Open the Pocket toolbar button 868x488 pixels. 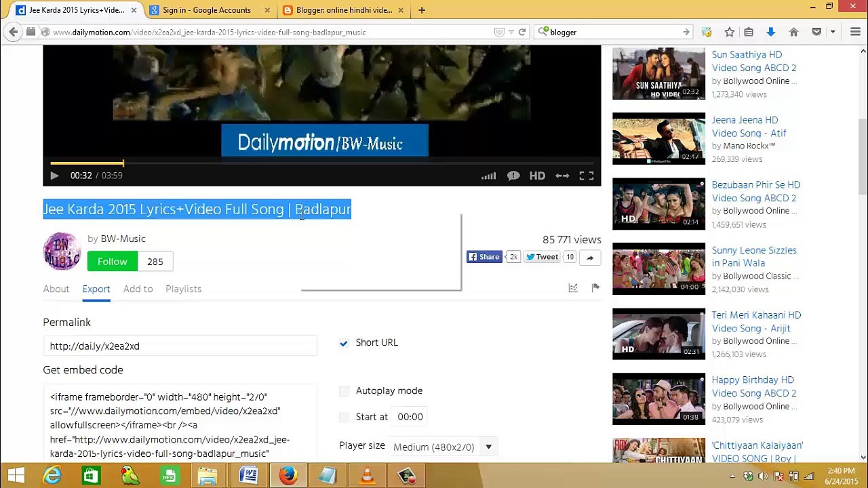pos(816,32)
